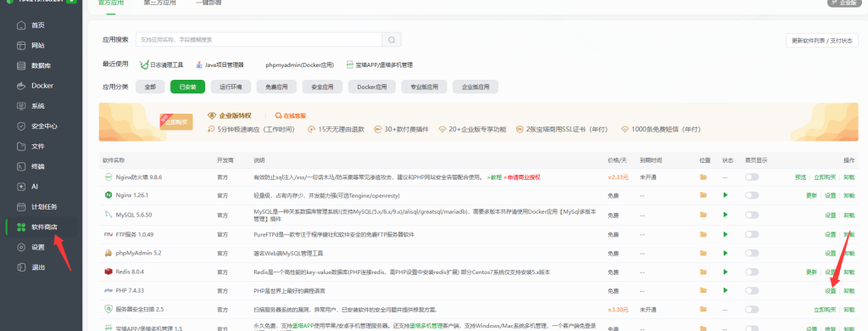The height and width of the screenshot is (331, 868).
Task: Select the 运行环境 category filter
Action: (x=231, y=87)
